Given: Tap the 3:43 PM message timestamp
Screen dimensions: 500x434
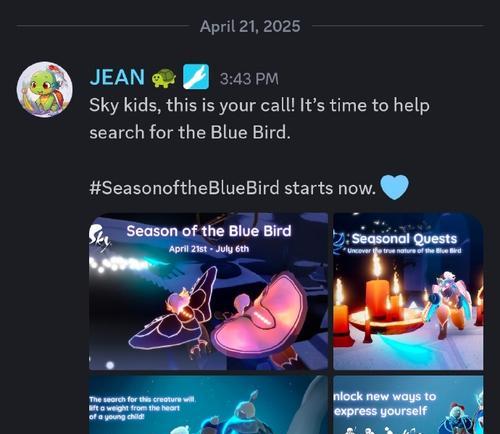Looking at the screenshot, I should pos(249,79).
